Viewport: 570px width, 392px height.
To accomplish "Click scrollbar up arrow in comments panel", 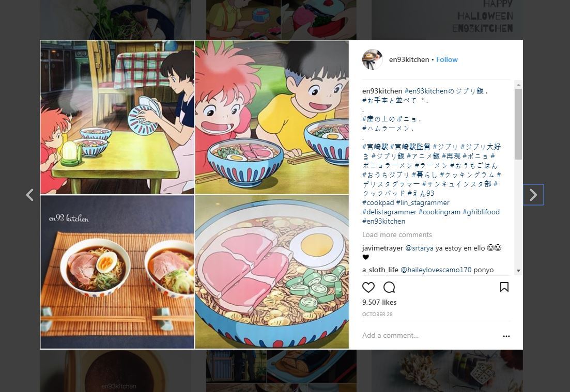I will click(x=518, y=85).
